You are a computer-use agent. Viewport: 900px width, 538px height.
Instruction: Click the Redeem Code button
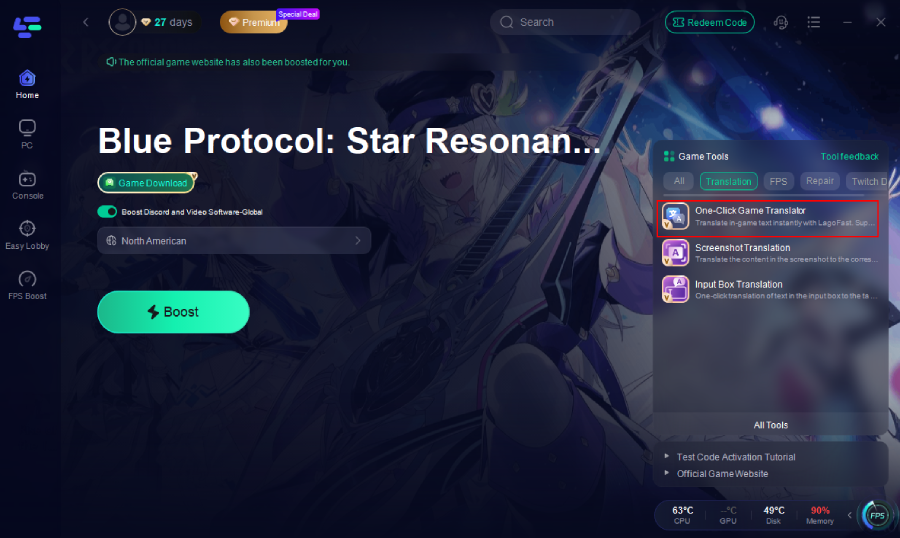tap(709, 22)
